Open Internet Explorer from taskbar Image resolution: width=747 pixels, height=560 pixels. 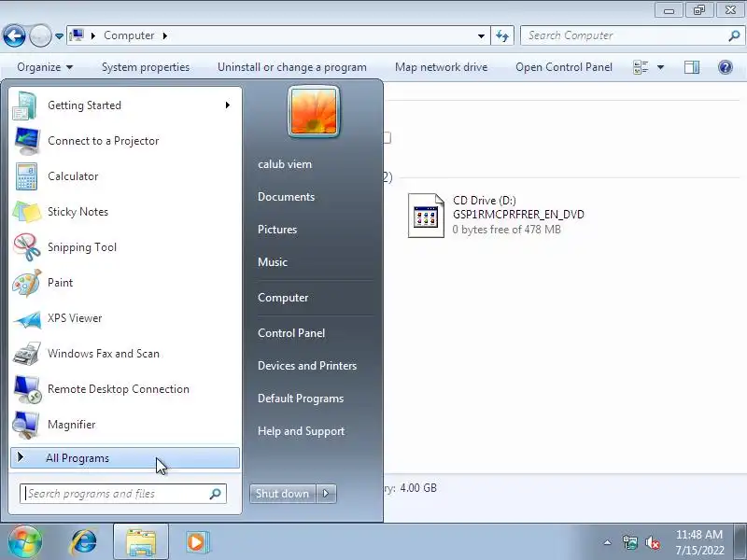tap(83, 542)
